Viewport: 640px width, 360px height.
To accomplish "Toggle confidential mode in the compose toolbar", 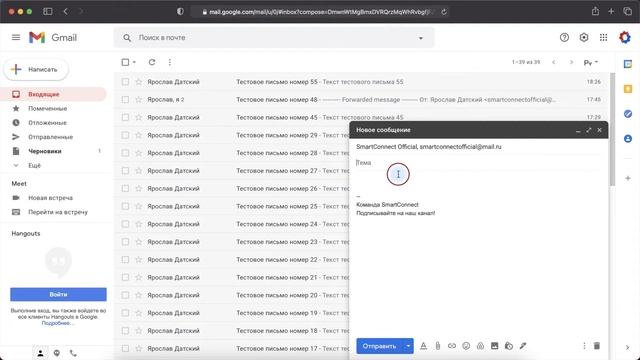I will (509, 346).
